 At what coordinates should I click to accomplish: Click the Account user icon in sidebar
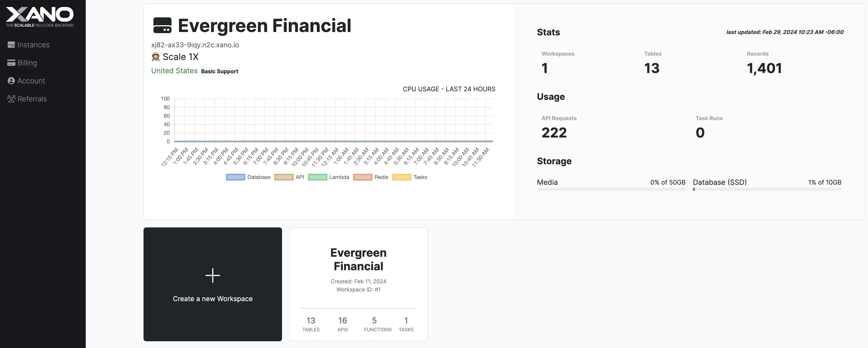pos(11,81)
